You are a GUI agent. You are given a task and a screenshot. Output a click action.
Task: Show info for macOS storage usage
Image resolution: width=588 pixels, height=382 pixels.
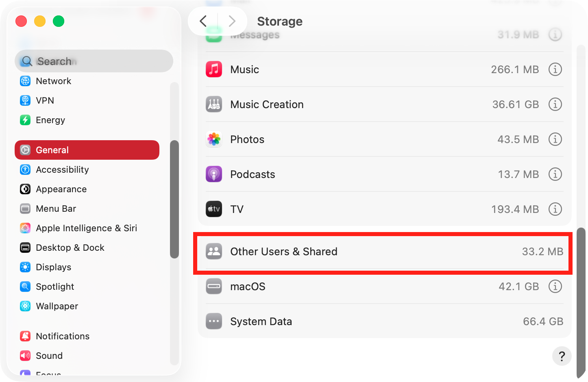click(555, 286)
